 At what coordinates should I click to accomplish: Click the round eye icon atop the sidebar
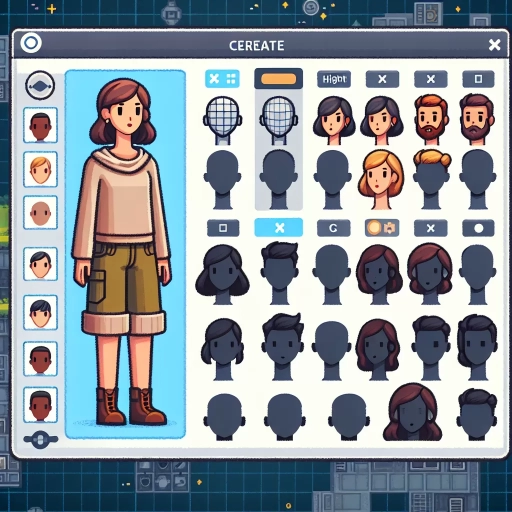[x=40, y=85]
